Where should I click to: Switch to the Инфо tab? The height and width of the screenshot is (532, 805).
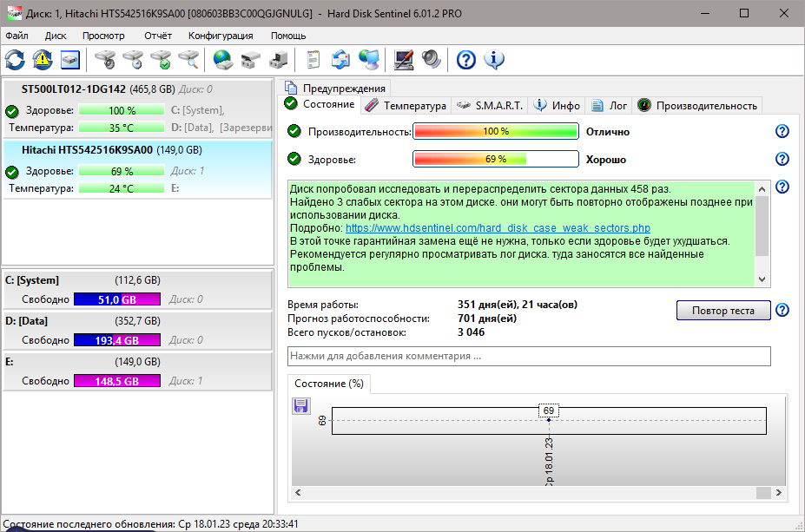click(557, 106)
